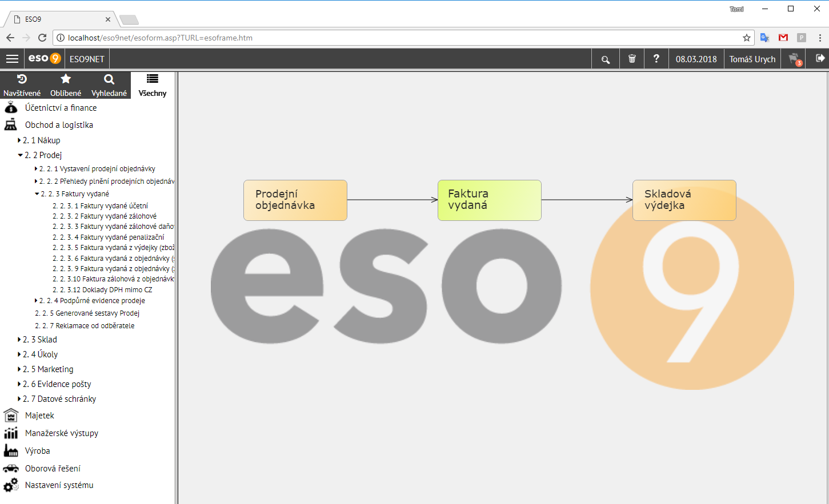Image resolution: width=829 pixels, height=504 pixels.
Task: Go back with the browser back arrow
Action: (x=10, y=38)
